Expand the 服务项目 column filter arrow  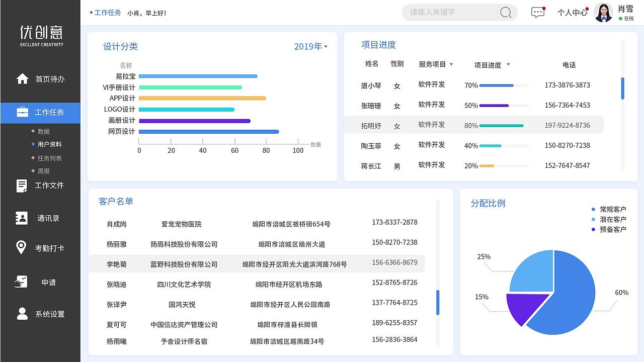tap(451, 64)
